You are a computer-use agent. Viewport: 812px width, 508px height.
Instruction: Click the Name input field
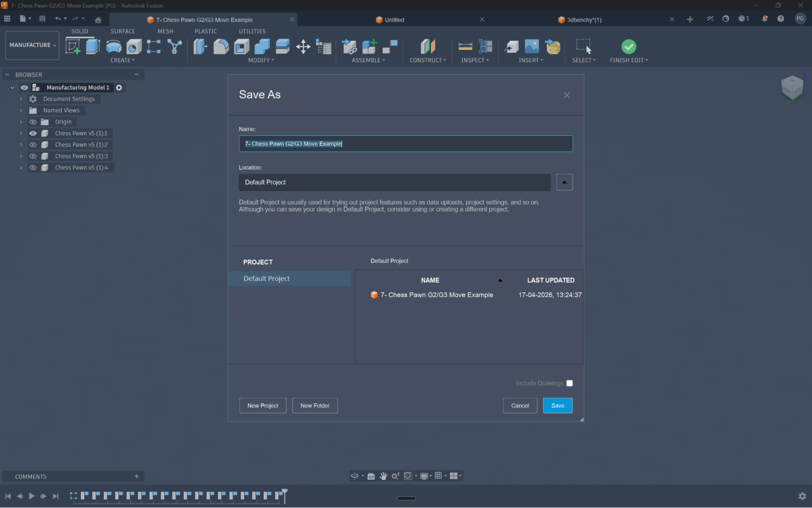(405, 143)
